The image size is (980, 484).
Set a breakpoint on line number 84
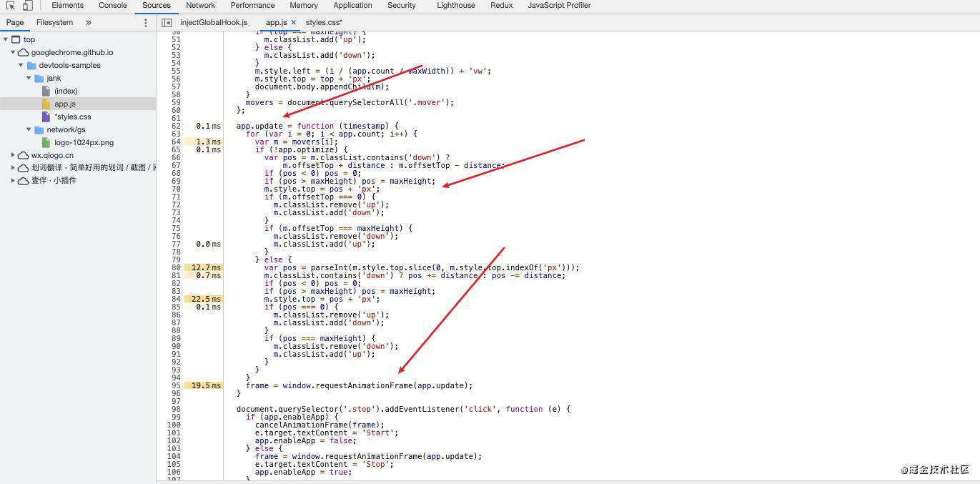pos(175,299)
